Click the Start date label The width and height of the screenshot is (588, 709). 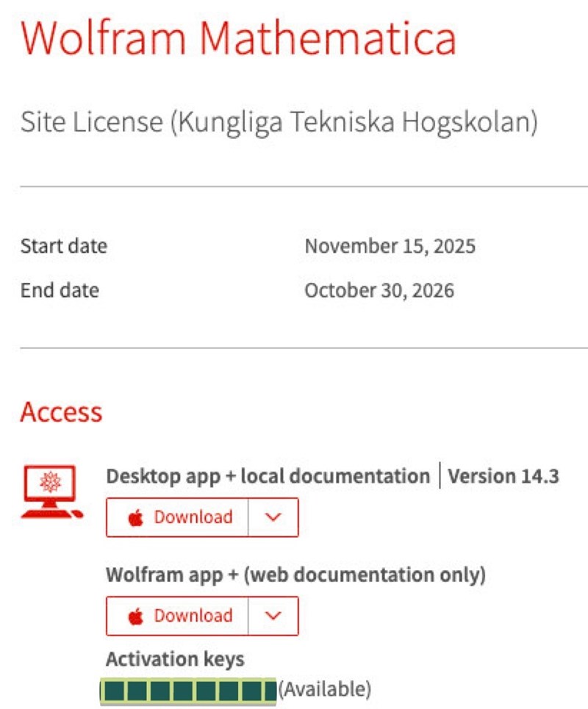(63, 246)
